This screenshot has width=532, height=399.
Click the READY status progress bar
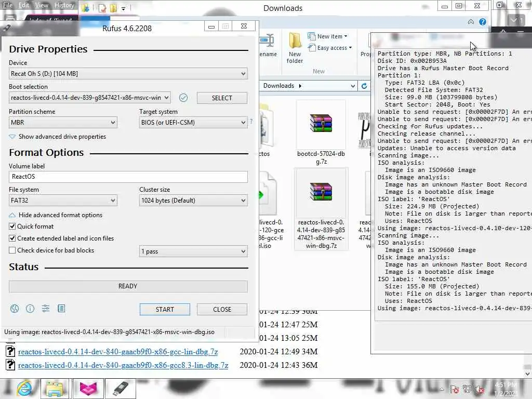coord(128,286)
